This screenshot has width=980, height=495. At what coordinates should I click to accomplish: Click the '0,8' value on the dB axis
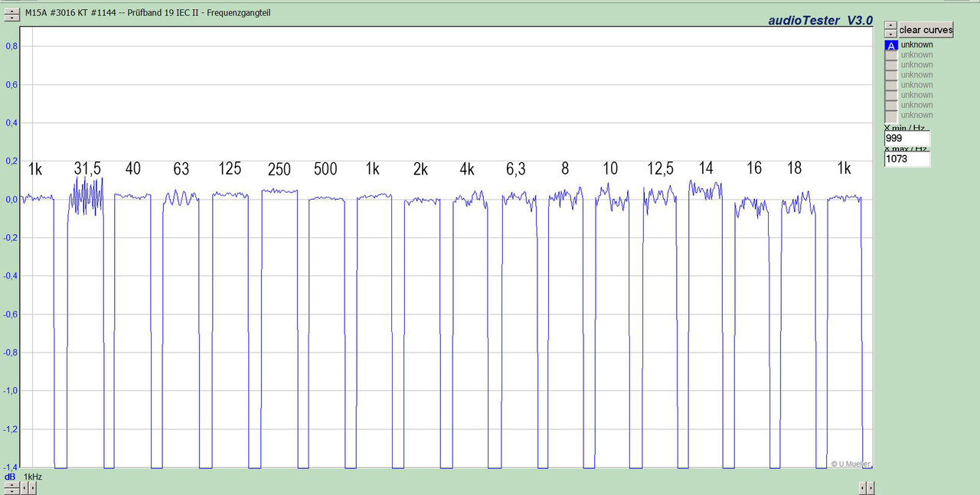[x=11, y=46]
